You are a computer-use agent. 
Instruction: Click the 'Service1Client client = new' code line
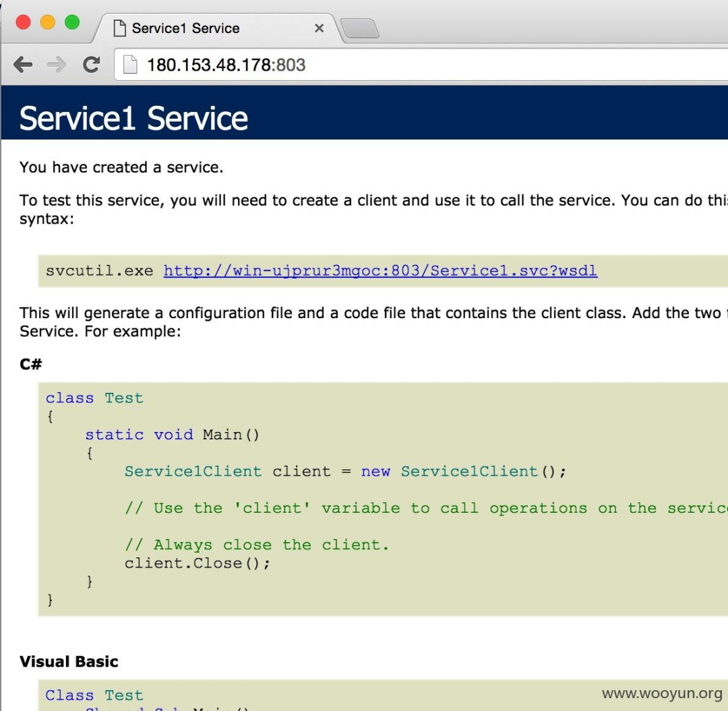tap(345, 472)
